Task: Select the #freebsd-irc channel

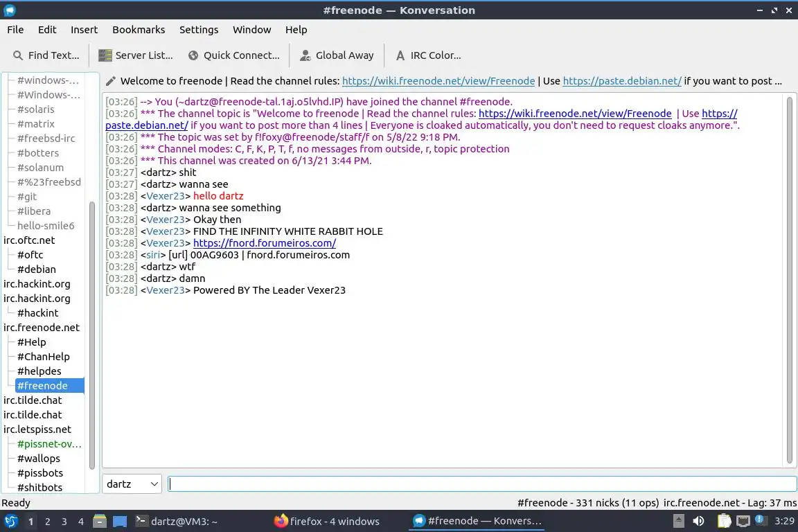Action: coord(46,139)
